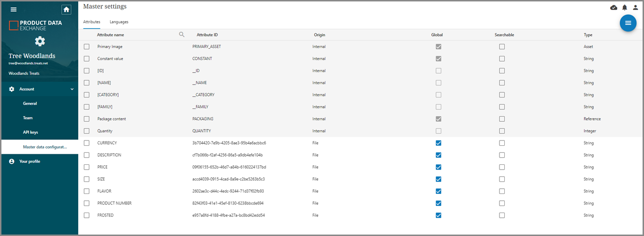Search attribute names with magnifier icon
Screen dimensions: 644x236
pyautogui.click(x=181, y=34)
